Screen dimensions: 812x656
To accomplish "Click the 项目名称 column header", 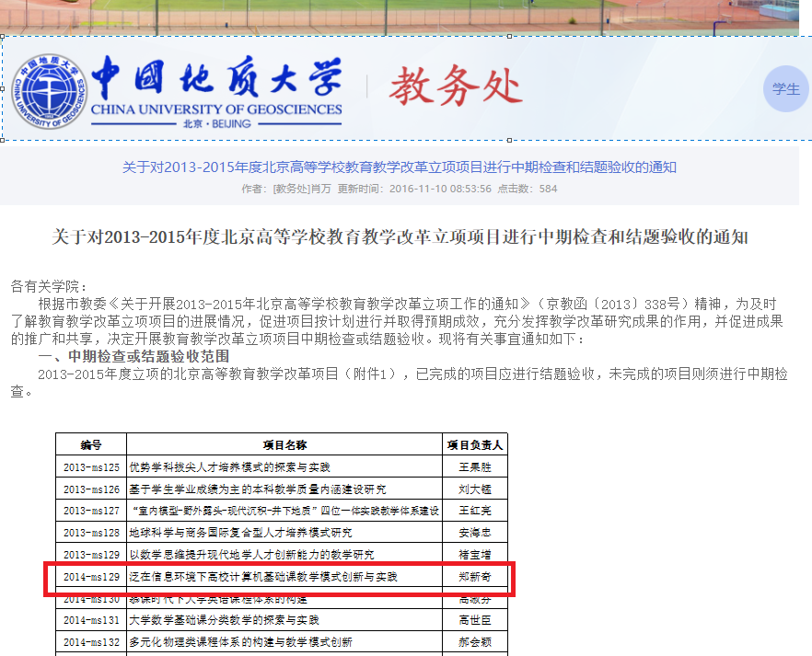I will pos(284,444).
